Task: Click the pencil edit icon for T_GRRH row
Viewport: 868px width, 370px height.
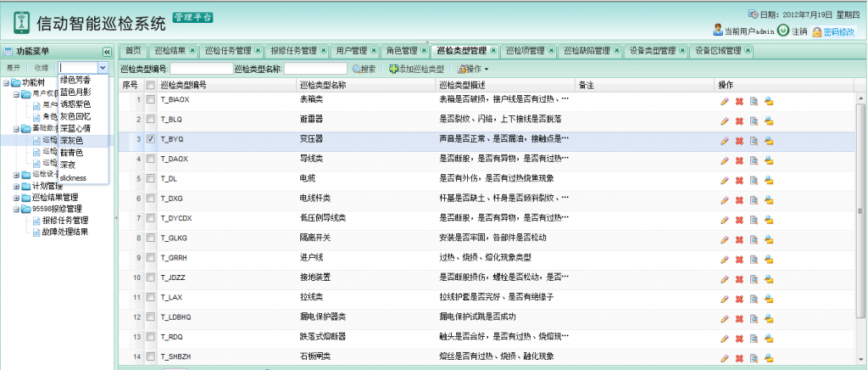Action: pyautogui.click(x=724, y=260)
